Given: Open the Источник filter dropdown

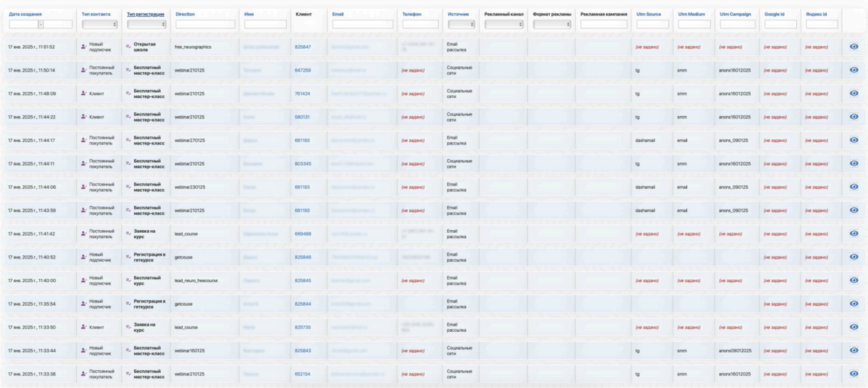Looking at the screenshot, I should pos(461,24).
